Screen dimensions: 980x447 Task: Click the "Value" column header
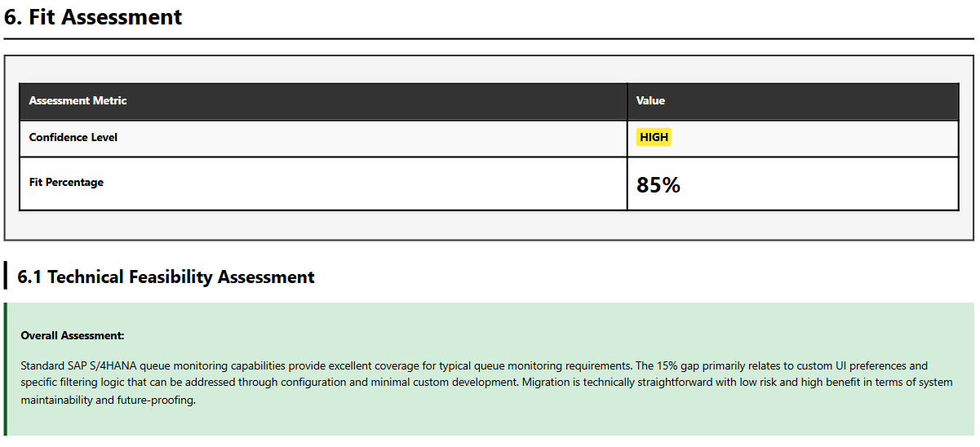(650, 101)
